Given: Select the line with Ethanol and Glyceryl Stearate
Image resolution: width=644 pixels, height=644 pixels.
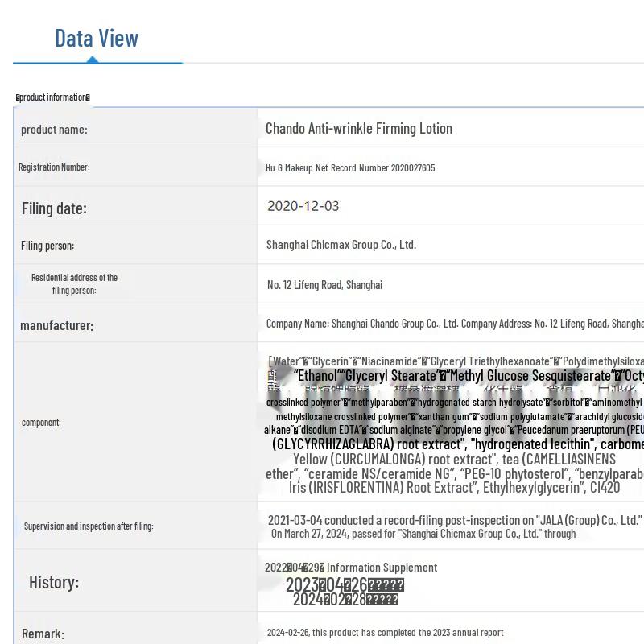Looking at the screenshot, I should 469,375.
